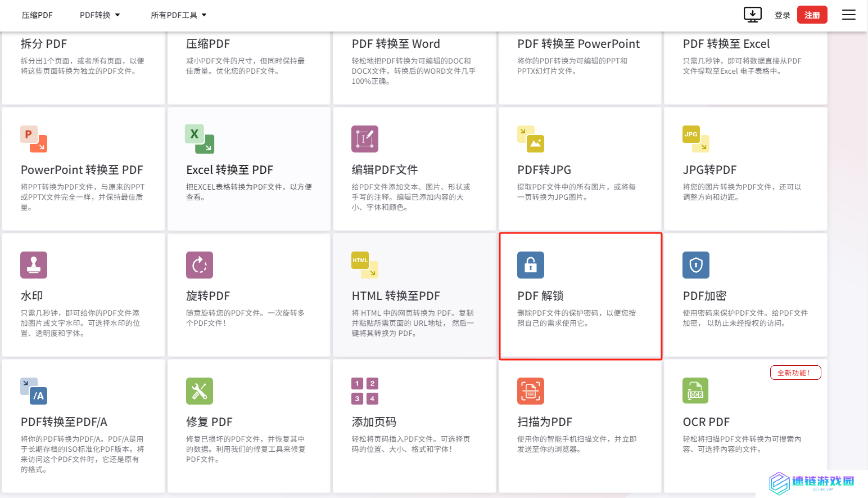Open PDF 转换至 Excel title
The width and height of the screenshot is (868, 498).
(x=726, y=44)
